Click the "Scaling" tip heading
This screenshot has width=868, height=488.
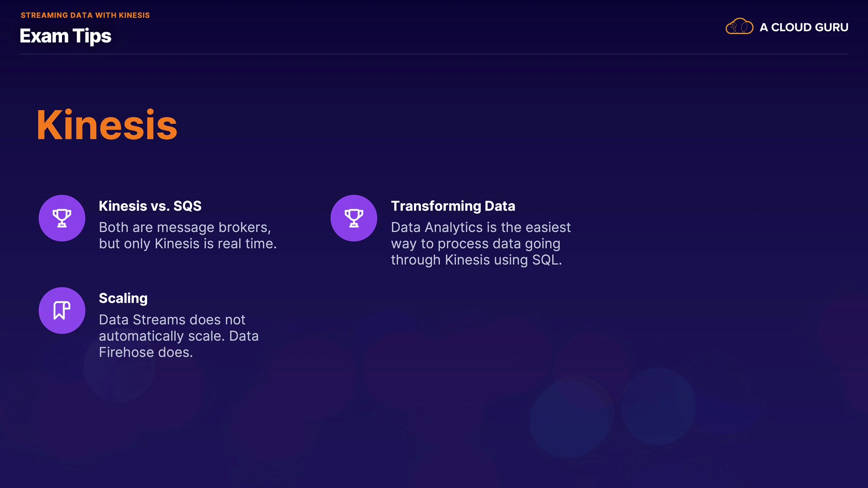pos(123,298)
